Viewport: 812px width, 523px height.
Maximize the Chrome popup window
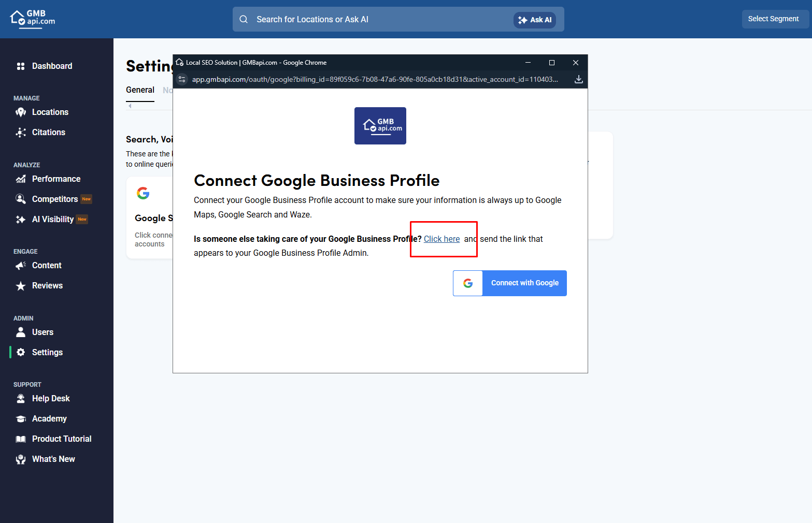point(552,63)
